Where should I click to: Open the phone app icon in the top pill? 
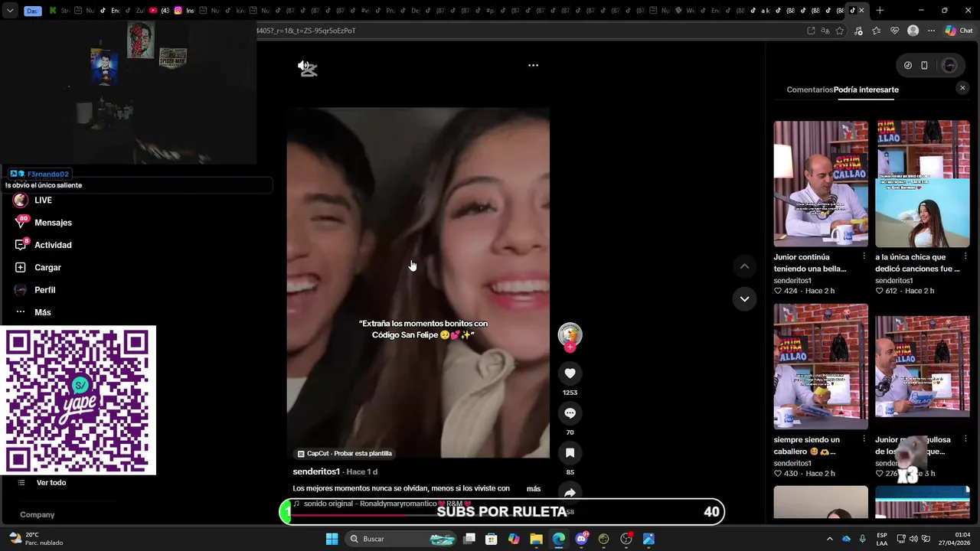pyautogui.click(x=924, y=65)
